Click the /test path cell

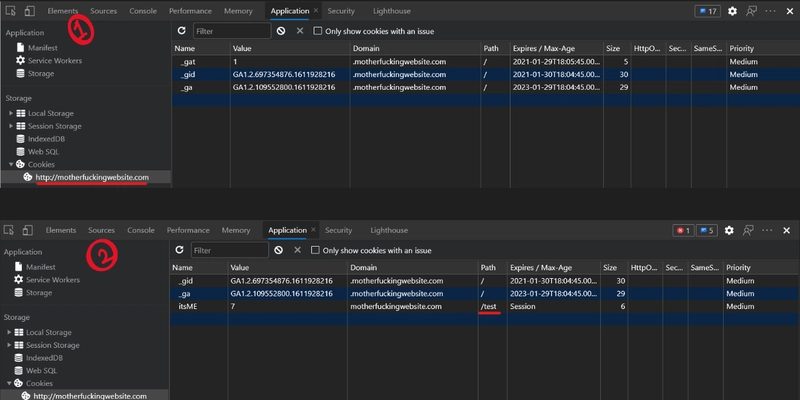point(489,307)
